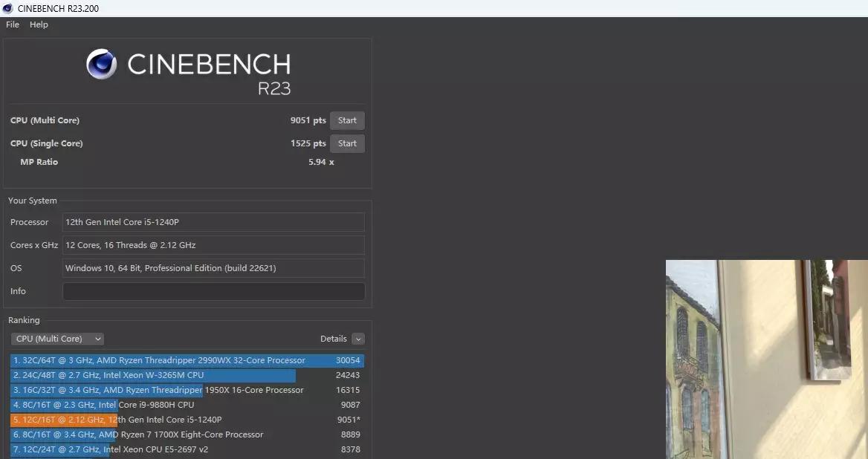Click the Cinebench app icon in title bar

[7, 8]
